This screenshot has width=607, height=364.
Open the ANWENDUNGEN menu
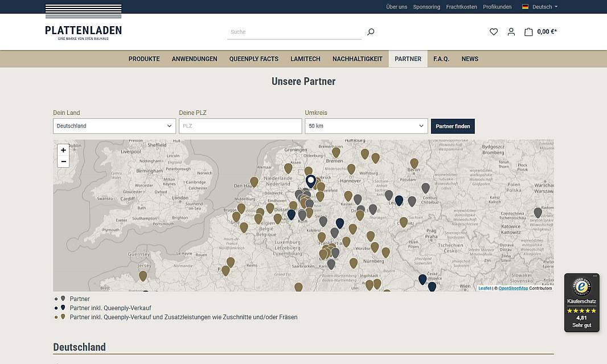pos(194,59)
